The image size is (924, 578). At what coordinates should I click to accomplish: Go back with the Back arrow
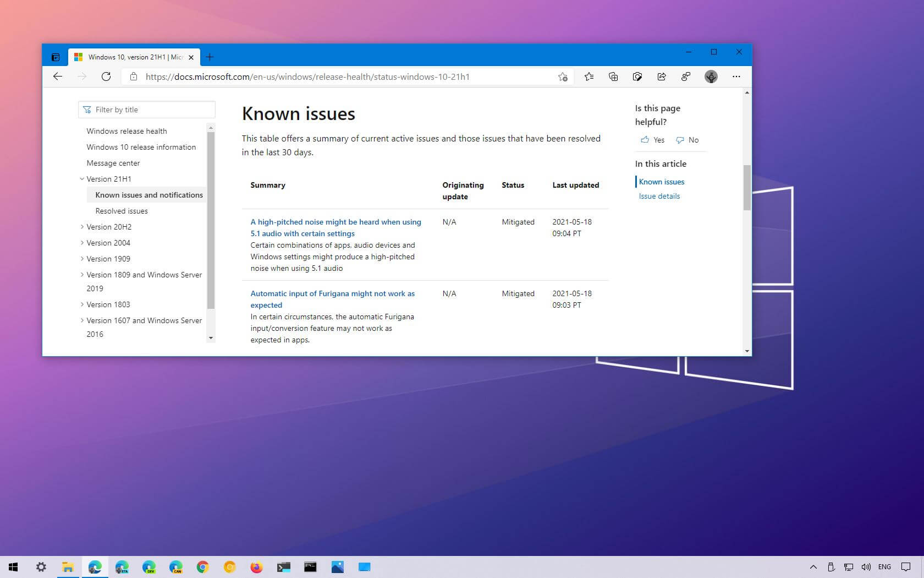[x=58, y=77]
